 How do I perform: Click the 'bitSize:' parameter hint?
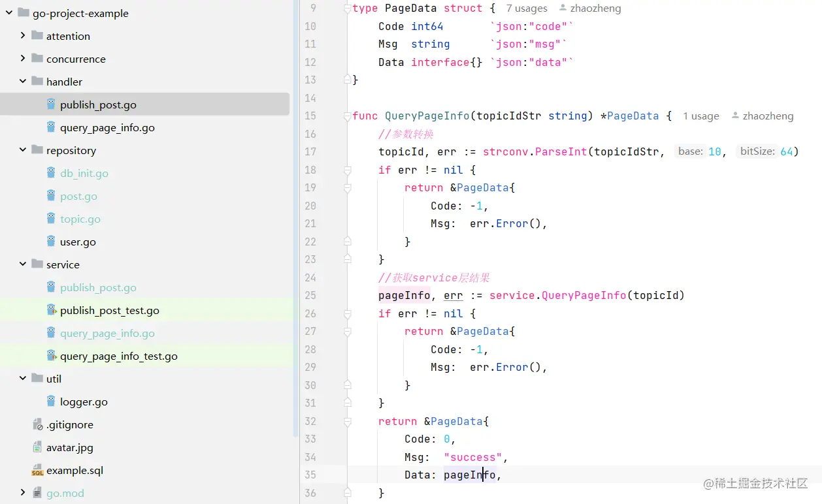pos(757,151)
